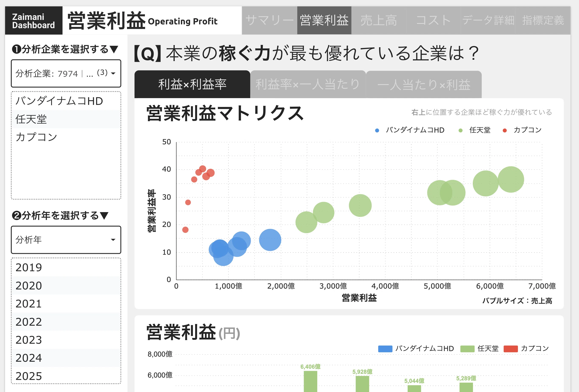The height and width of the screenshot is (392, 579).
Task: Toggle 任天堂 in bar chart legend
Action: (479, 348)
